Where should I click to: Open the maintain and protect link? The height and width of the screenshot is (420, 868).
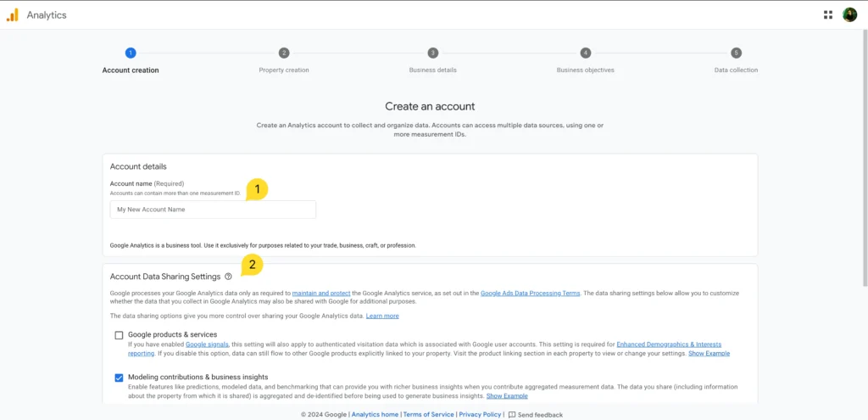point(321,293)
